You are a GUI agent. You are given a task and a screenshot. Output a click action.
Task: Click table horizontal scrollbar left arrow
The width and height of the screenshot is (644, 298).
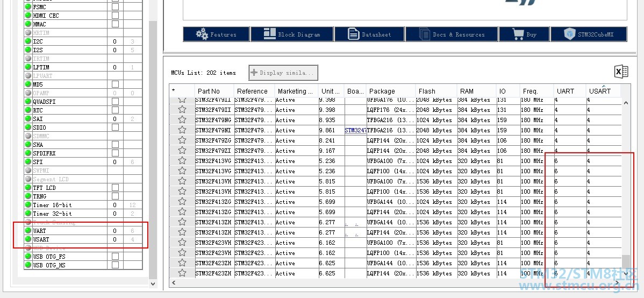(173, 282)
